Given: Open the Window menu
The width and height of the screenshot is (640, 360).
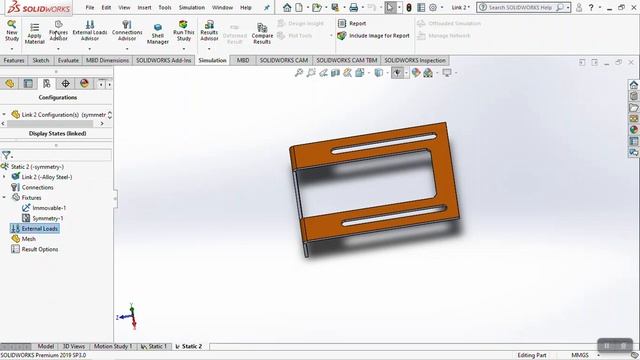Looking at the screenshot, I should 222,7.
